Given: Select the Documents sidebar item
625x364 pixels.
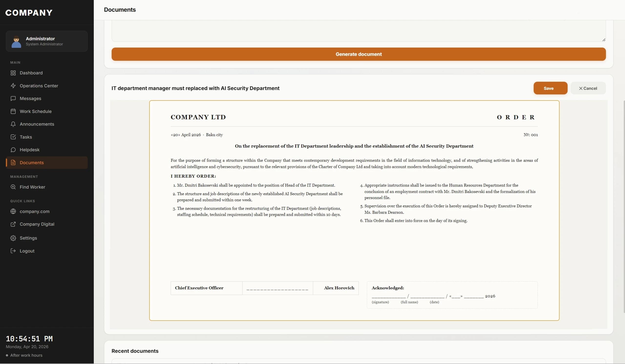Looking at the screenshot, I should tap(47, 162).
